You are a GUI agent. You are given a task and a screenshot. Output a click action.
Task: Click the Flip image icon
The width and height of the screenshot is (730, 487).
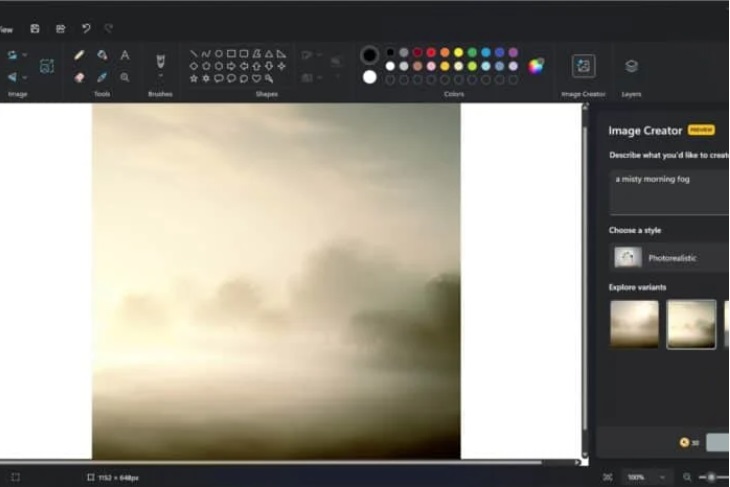coord(13,77)
